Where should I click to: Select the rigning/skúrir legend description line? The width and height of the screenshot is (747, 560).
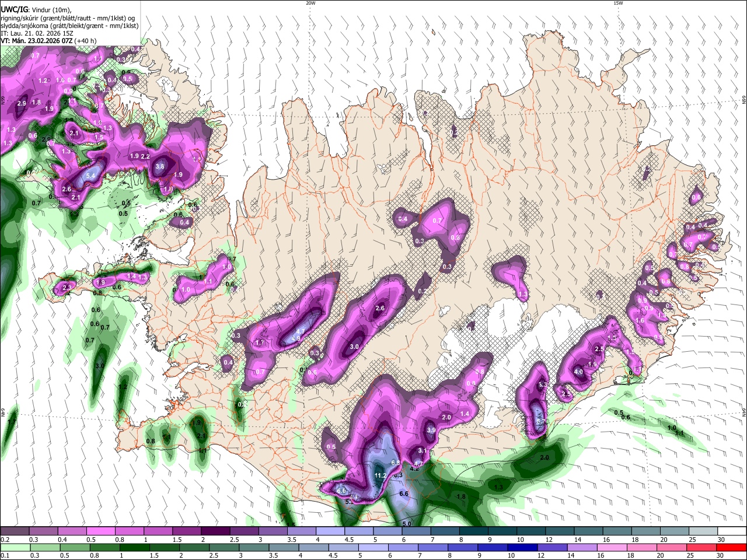pyautogui.click(x=68, y=17)
